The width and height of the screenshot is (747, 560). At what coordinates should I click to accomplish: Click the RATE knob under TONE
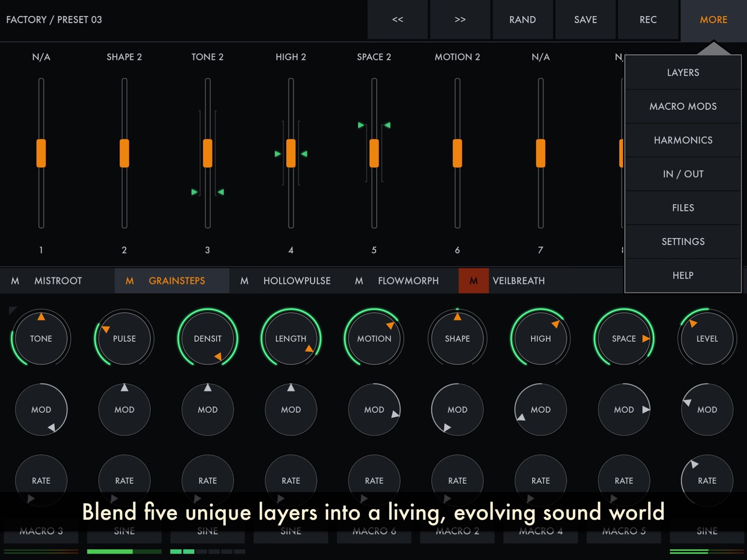click(41, 481)
